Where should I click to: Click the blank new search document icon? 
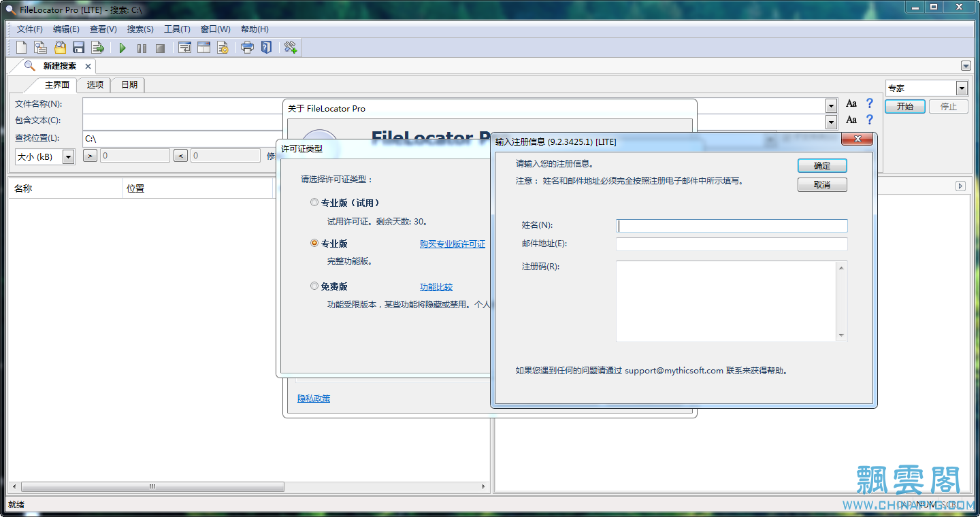coord(22,48)
